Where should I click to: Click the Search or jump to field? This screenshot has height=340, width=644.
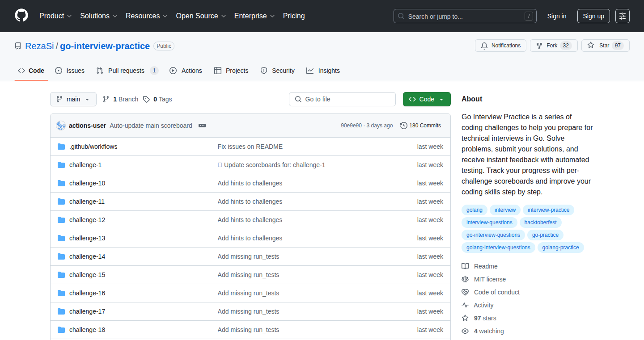pyautogui.click(x=465, y=16)
